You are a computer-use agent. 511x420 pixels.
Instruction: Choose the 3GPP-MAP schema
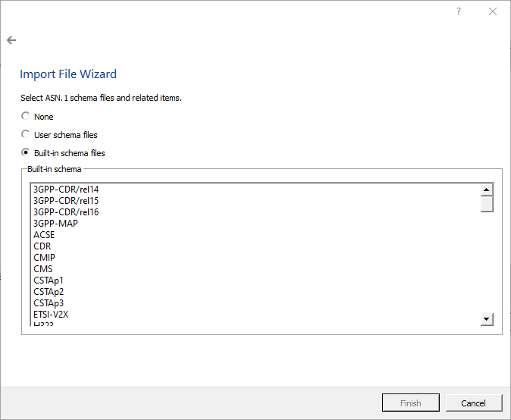(55, 224)
